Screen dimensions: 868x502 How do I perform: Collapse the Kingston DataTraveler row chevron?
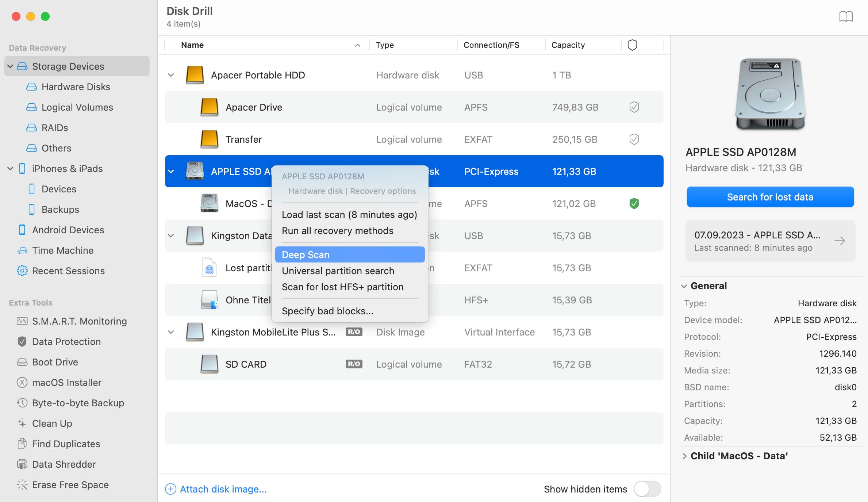(171, 235)
